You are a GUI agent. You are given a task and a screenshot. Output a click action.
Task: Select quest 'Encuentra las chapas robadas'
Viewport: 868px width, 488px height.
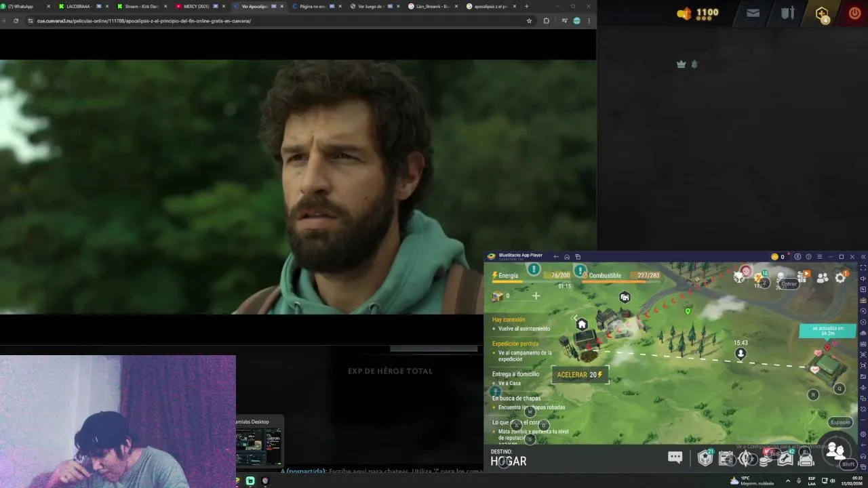[x=532, y=407]
